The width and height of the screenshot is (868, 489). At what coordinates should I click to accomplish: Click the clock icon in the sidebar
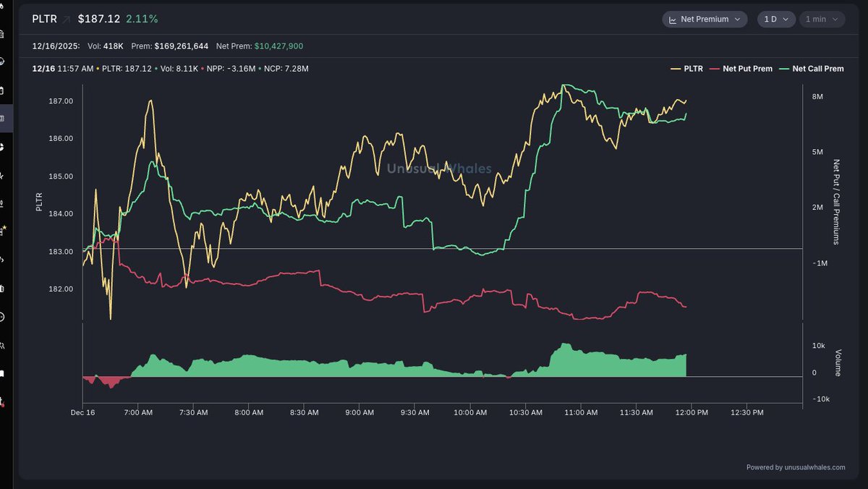pos(6,316)
